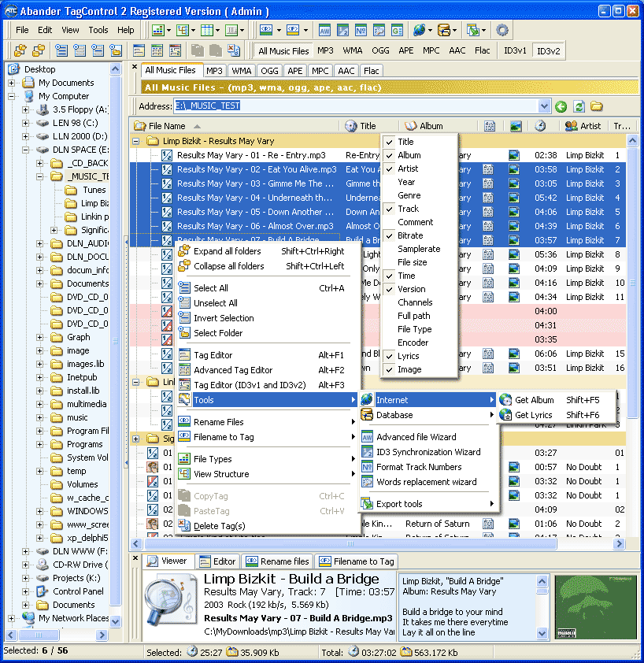The image size is (644, 663).
Task: Click the horizontal scrollbar under the file list
Action: point(354,544)
